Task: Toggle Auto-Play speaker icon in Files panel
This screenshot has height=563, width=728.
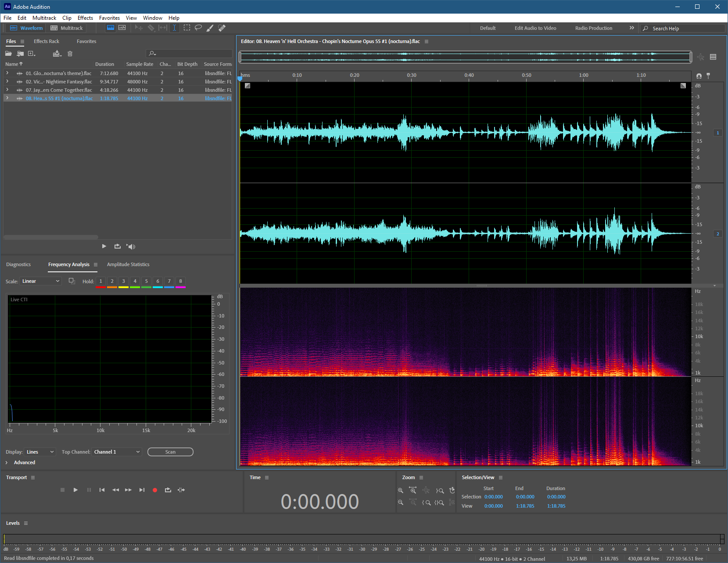Action: click(131, 246)
